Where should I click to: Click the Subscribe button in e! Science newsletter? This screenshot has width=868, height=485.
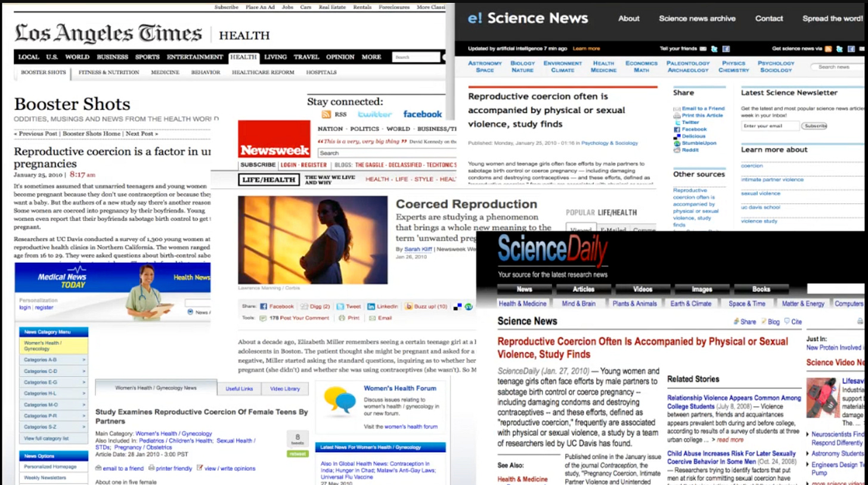point(814,126)
